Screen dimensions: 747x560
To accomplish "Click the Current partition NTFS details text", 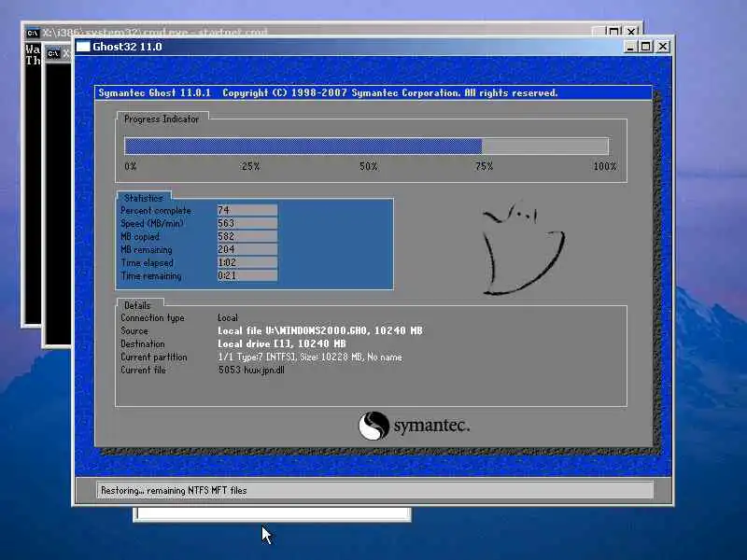I will click(x=310, y=357).
